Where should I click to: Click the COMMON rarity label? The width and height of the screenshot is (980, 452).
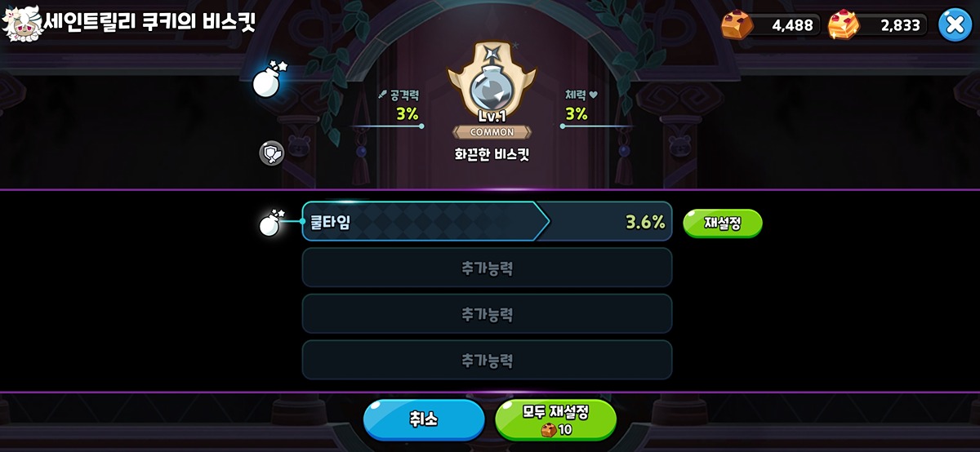tap(492, 132)
